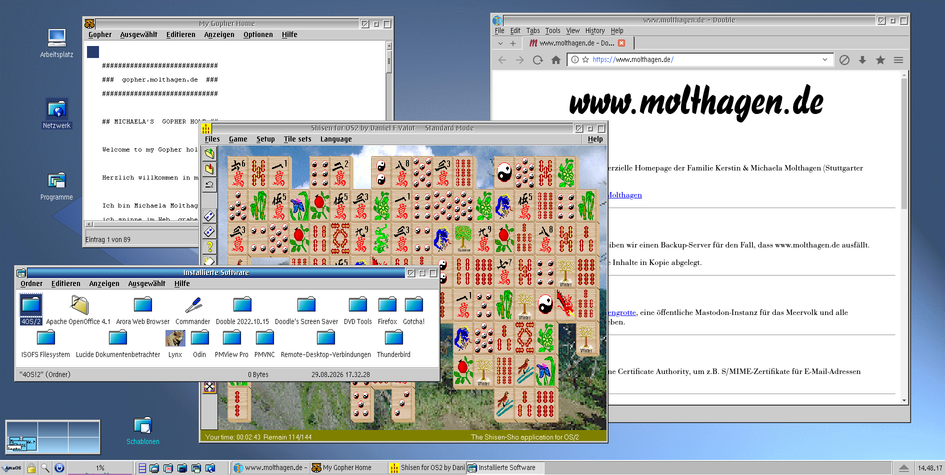Click the lower blue-dotted tile icon in Shisen toolbar
The height and width of the screenshot is (475, 945).
click(x=209, y=230)
